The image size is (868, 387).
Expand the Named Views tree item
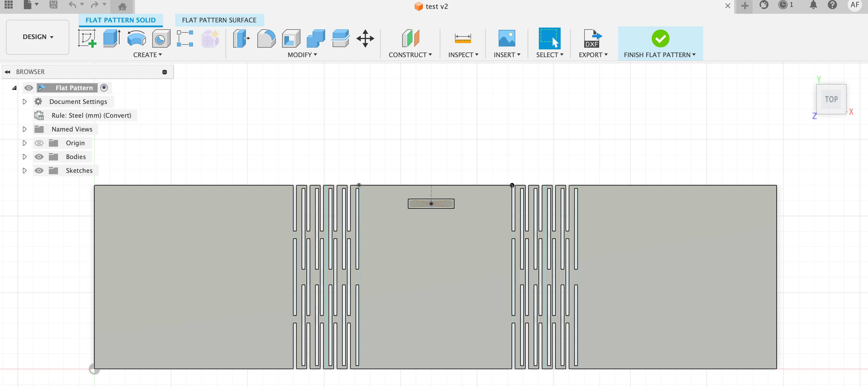24,129
